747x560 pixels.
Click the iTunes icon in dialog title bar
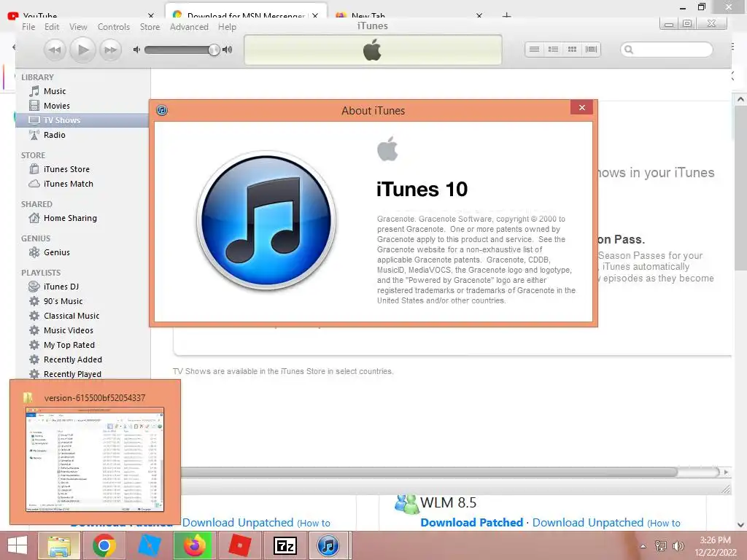coord(162,111)
